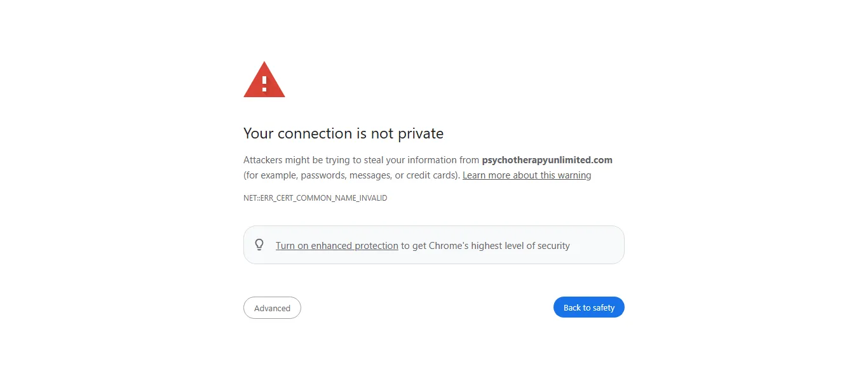Click "to get Chrome's highest level of security" text
868x369 pixels.
click(485, 246)
